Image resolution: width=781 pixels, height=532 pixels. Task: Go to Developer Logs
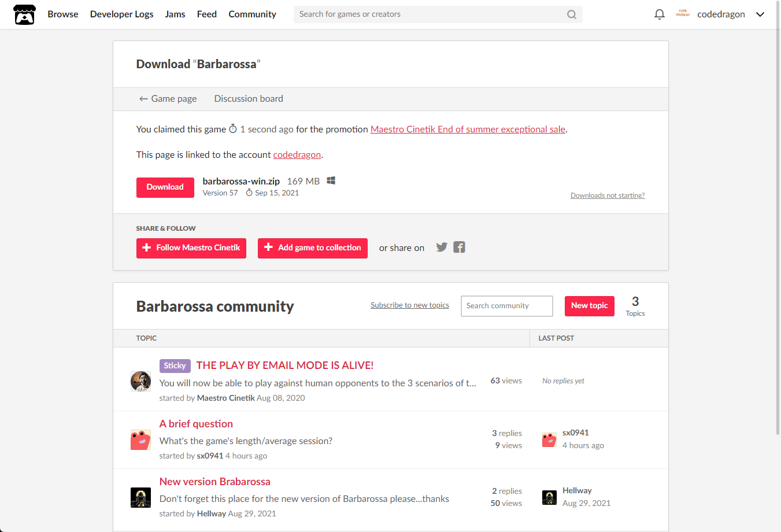(121, 14)
